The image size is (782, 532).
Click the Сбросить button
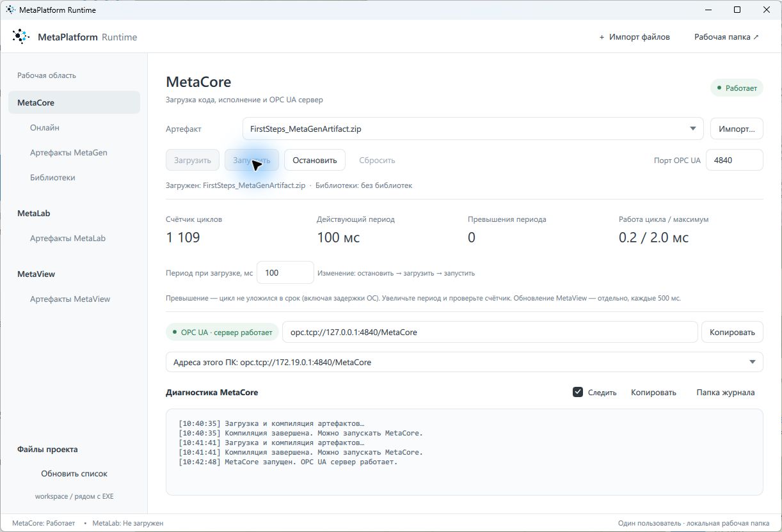click(x=377, y=160)
